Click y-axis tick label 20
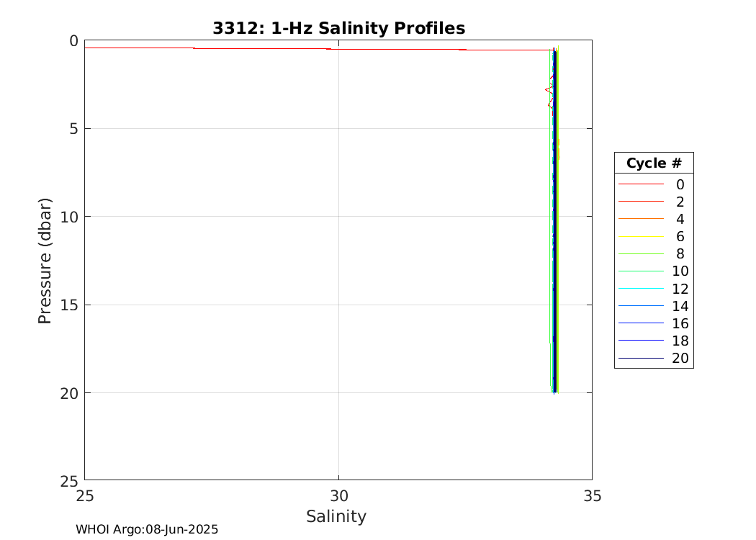756x540 pixels. tap(69, 393)
